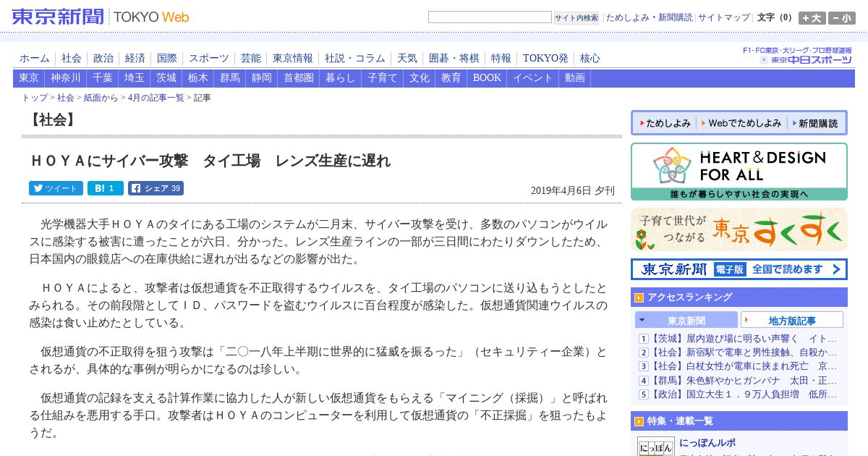
Task: Open the 核心 main menu item
Action: tap(590, 59)
